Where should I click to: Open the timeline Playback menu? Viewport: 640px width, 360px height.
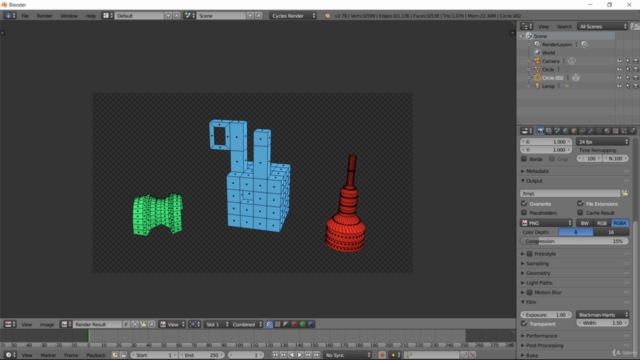tap(96, 355)
